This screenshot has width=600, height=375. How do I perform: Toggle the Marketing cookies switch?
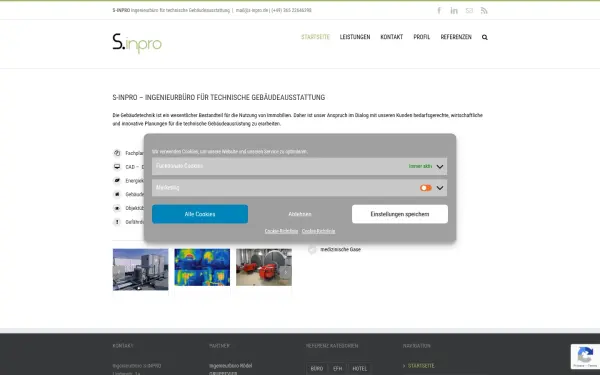pos(426,188)
